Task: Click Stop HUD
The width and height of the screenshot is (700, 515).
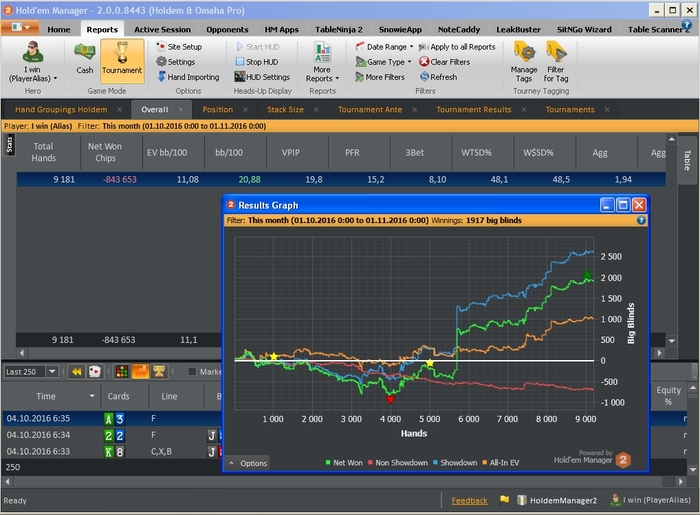Action: pos(257,62)
